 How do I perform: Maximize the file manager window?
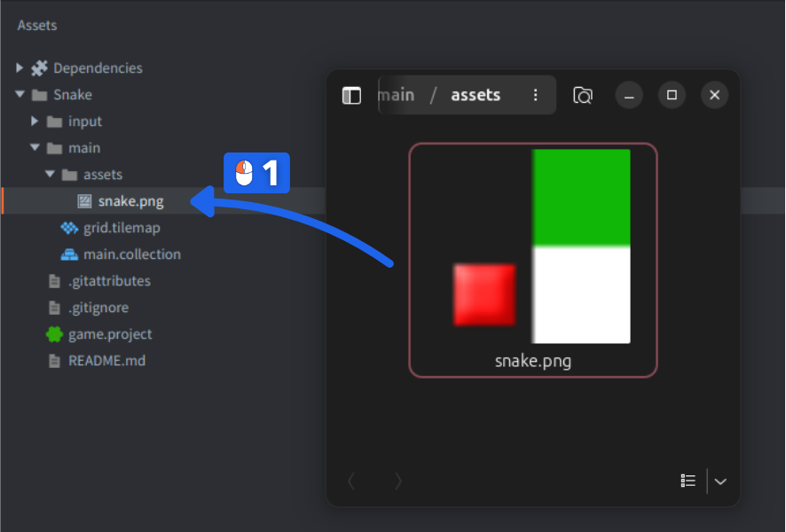[672, 95]
